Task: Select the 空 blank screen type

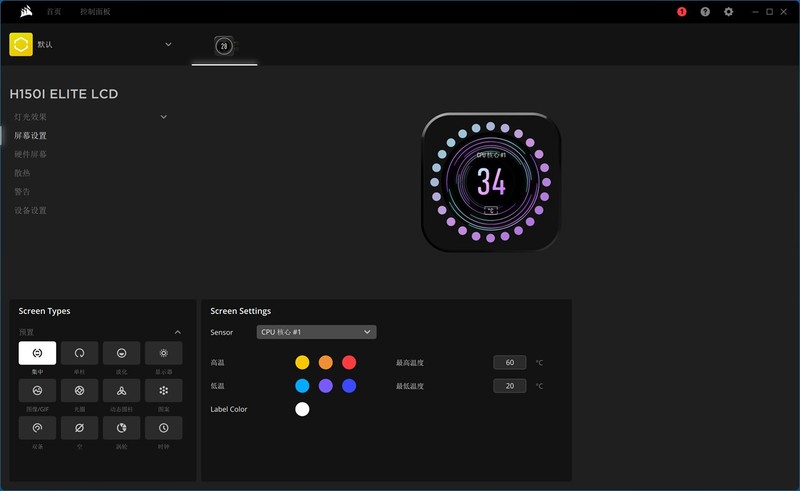Action: click(x=80, y=428)
